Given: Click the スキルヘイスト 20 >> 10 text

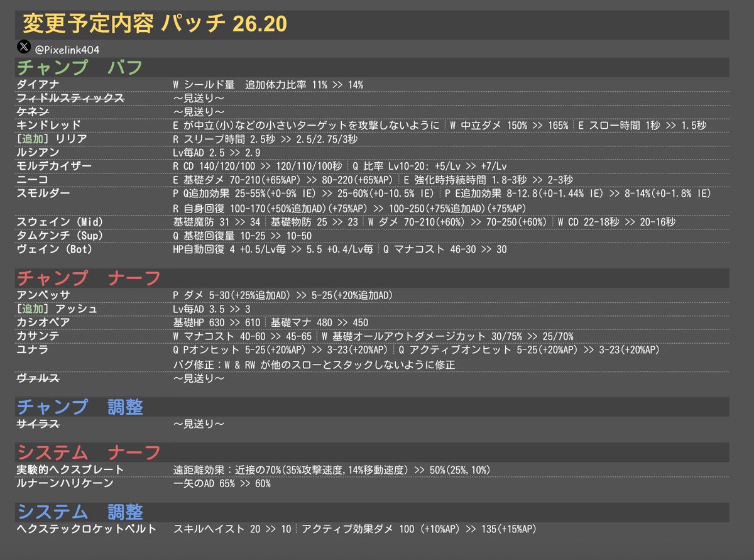Looking at the screenshot, I should point(232,529).
